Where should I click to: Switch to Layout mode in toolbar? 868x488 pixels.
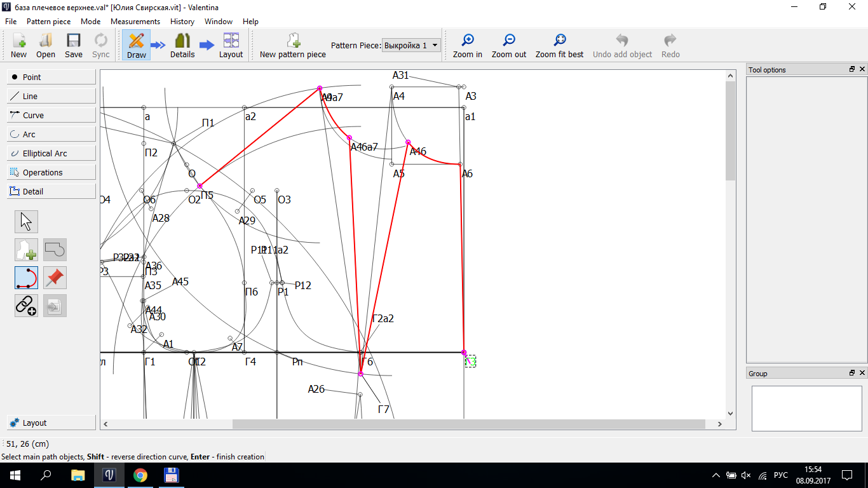[x=231, y=45]
